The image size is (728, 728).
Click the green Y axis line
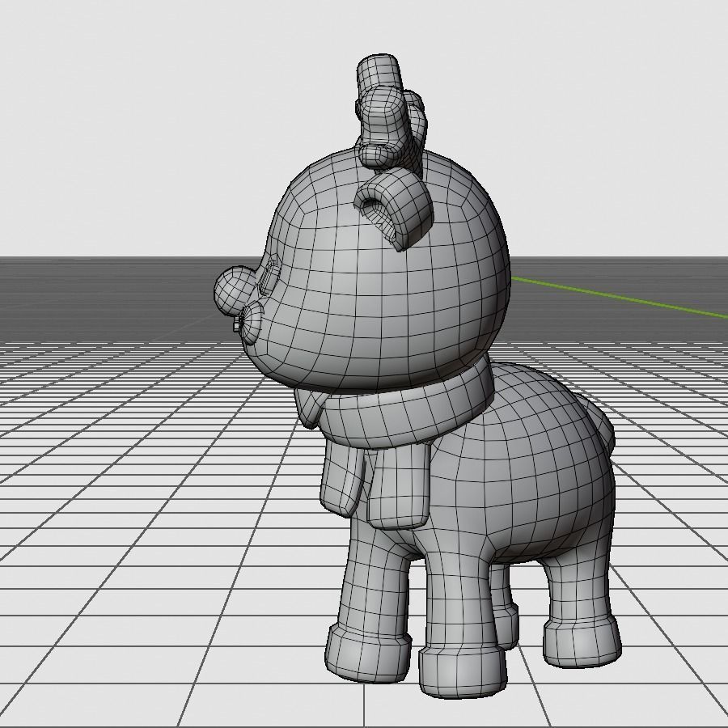[619, 298]
